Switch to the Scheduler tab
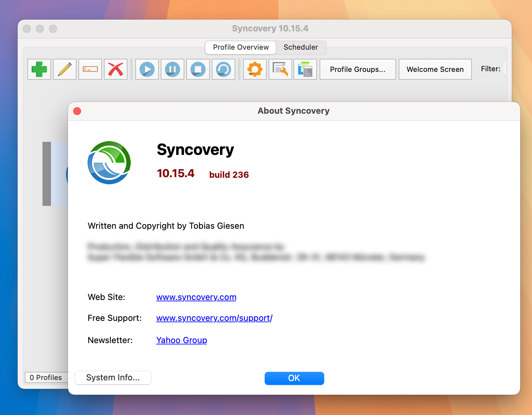Image resolution: width=532 pixels, height=415 pixels. click(301, 47)
